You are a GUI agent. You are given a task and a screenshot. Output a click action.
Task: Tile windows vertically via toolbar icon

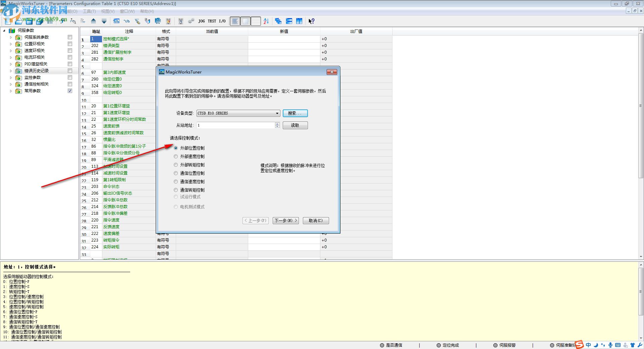tap(299, 21)
